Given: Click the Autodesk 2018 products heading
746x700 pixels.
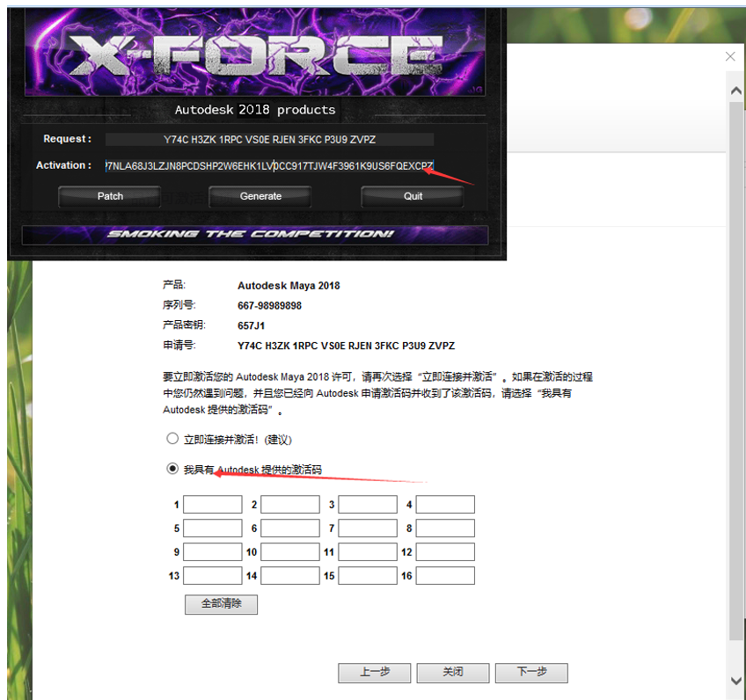Looking at the screenshot, I should click(x=255, y=110).
